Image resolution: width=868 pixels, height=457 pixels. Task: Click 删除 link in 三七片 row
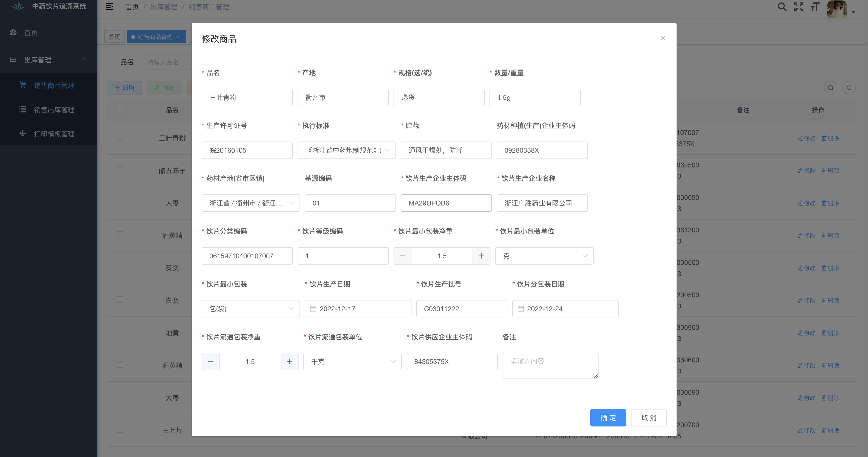coord(830,430)
